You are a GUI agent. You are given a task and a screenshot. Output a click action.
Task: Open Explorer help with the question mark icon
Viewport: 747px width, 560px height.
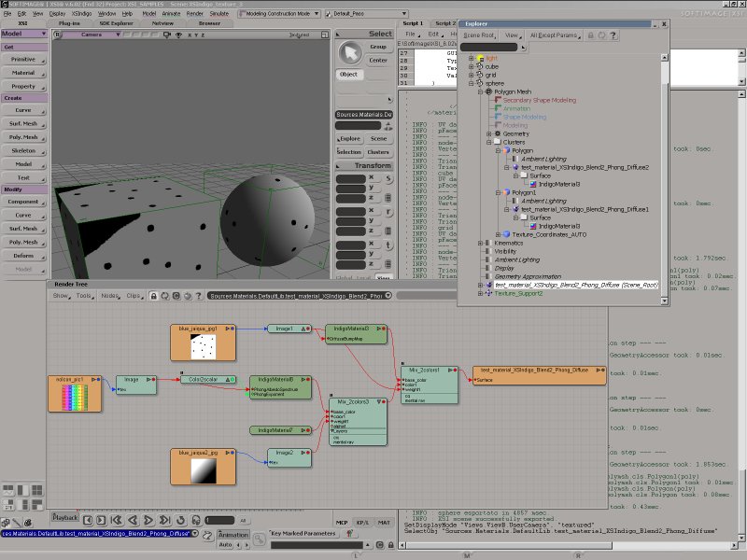coord(613,35)
